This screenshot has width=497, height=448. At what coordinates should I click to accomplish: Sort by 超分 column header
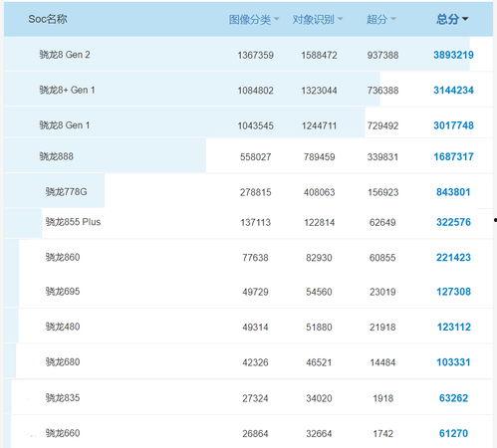point(381,20)
